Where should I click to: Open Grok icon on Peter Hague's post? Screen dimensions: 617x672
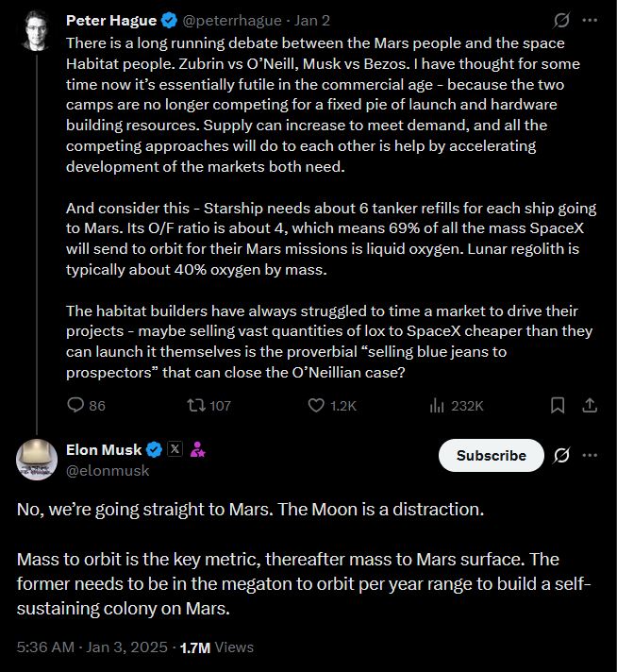[561, 19]
